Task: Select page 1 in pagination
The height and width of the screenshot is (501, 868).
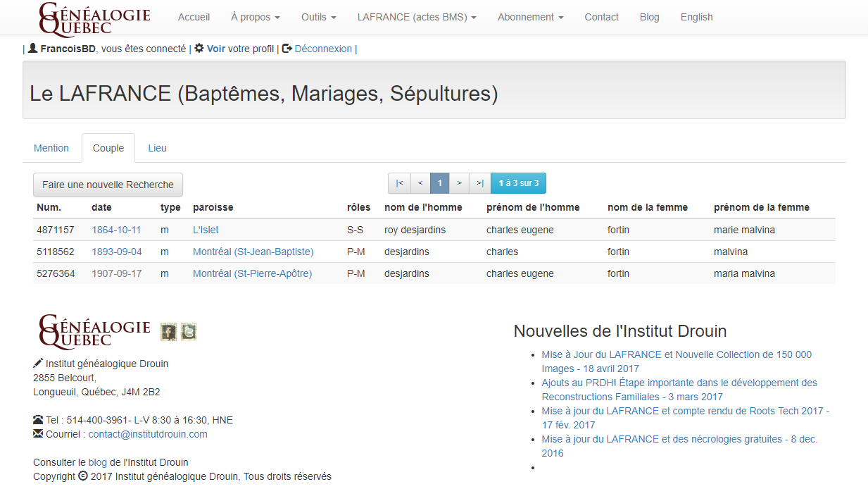Action: click(440, 183)
